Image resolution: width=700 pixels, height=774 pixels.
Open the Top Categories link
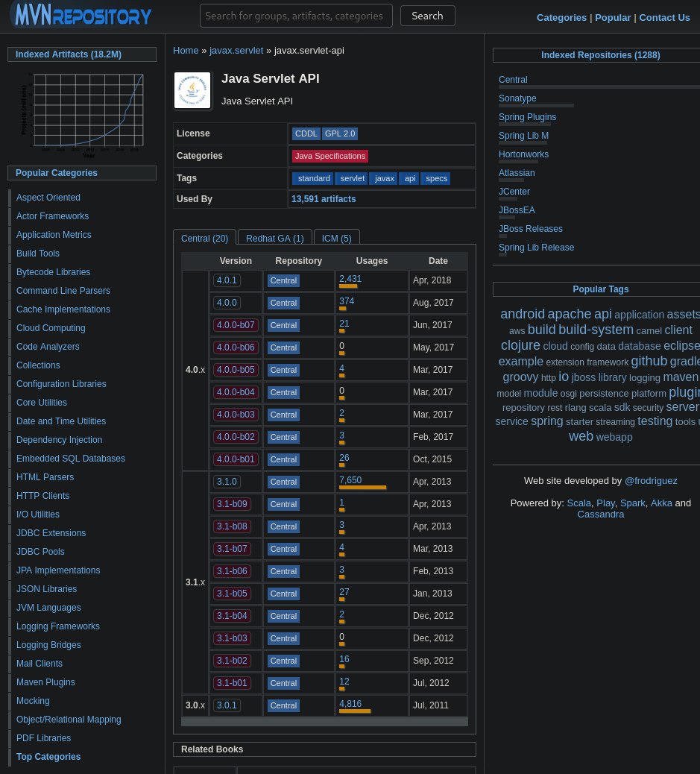coord(48,757)
